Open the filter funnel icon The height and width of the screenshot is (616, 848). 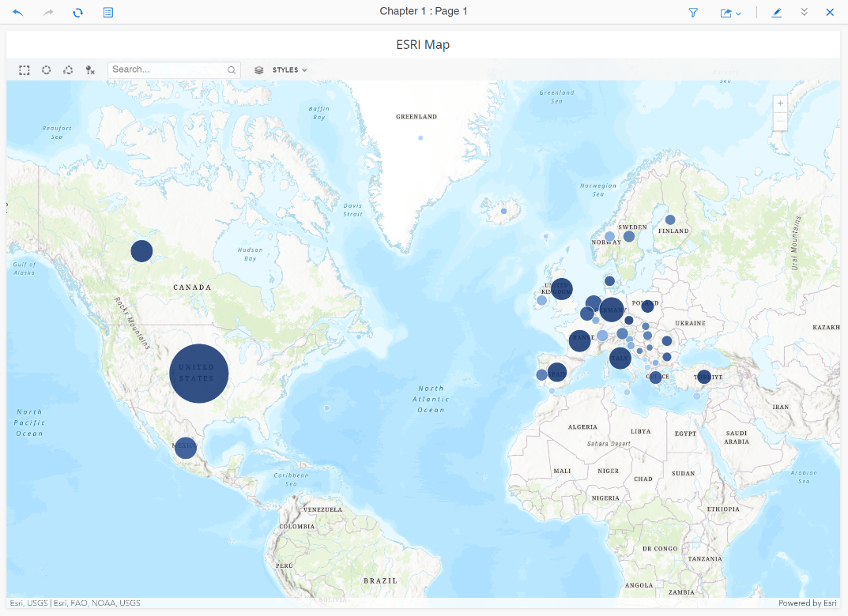click(x=693, y=13)
